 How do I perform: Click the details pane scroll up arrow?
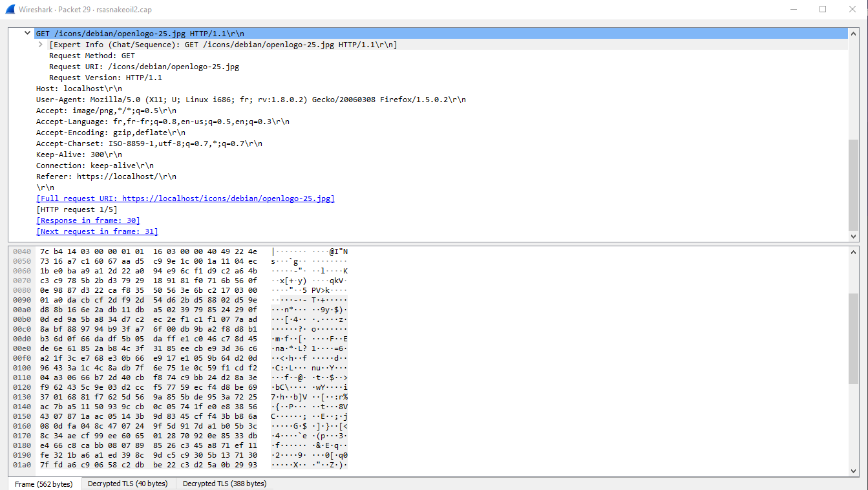point(853,34)
